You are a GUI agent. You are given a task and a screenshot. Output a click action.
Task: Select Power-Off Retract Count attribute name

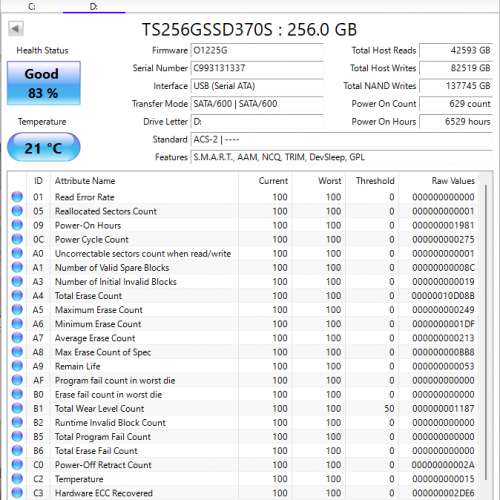pyautogui.click(x=103, y=465)
